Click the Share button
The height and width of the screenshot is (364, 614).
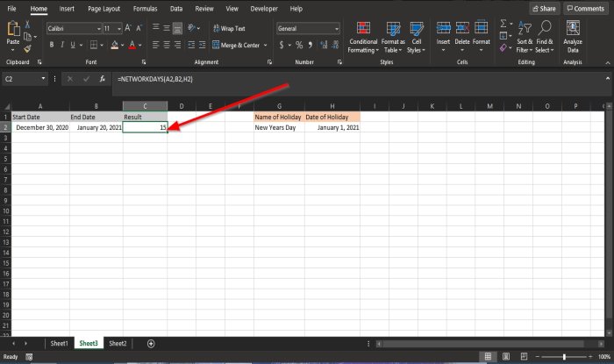click(x=544, y=8)
